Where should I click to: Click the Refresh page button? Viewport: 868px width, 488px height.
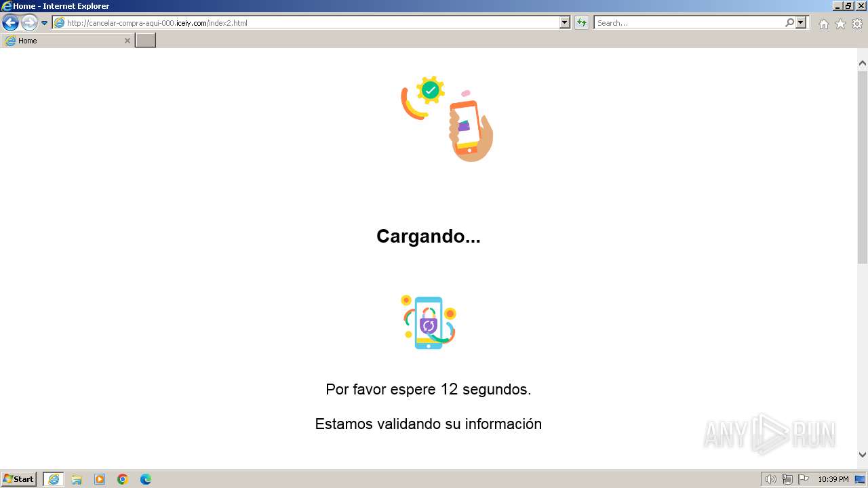[x=582, y=23]
